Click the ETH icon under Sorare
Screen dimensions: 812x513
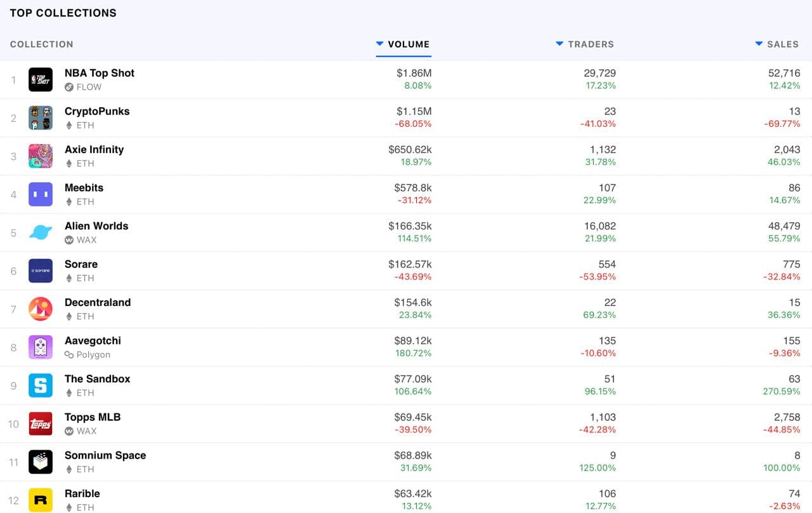[x=69, y=278]
